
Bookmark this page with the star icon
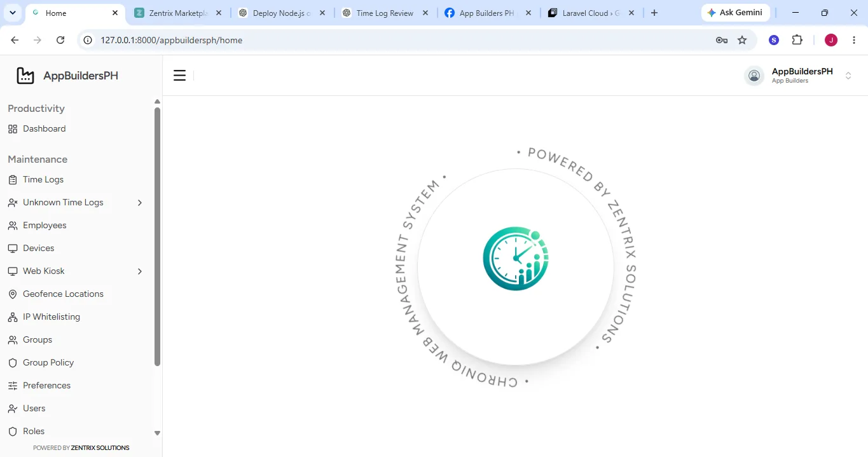(x=742, y=40)
